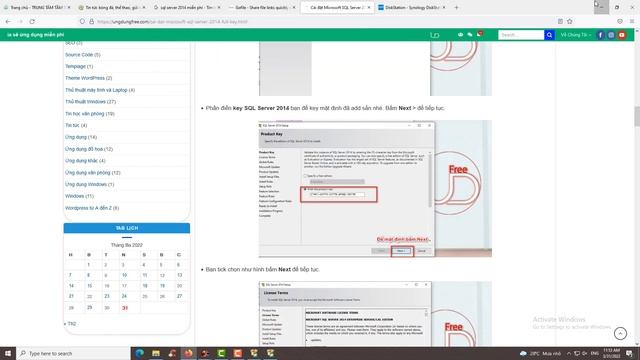Show hidden system tray icons chevron
640x360 pixels.
(x=568, y=353)
